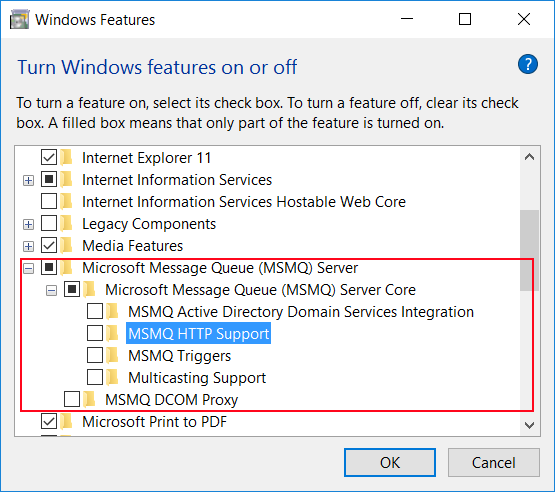Select the Microsoft Print to PDF item
This screenshot has width=555, height=492.
tap(154, 422)
